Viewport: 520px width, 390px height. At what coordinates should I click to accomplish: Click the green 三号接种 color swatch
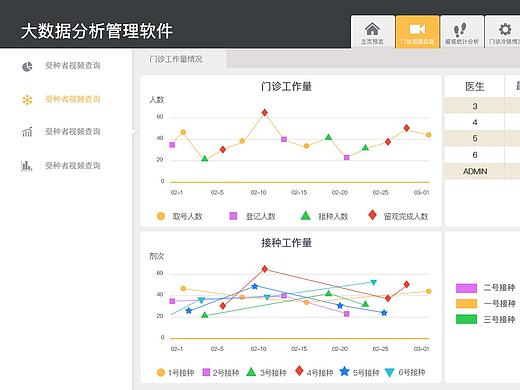tap(466, 319)
